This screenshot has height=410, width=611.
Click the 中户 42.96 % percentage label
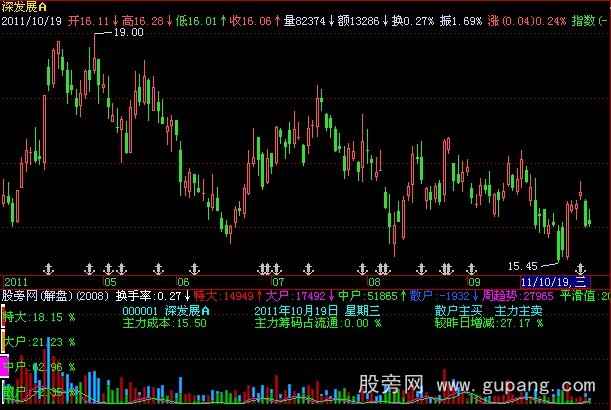(x=39, y=366)
